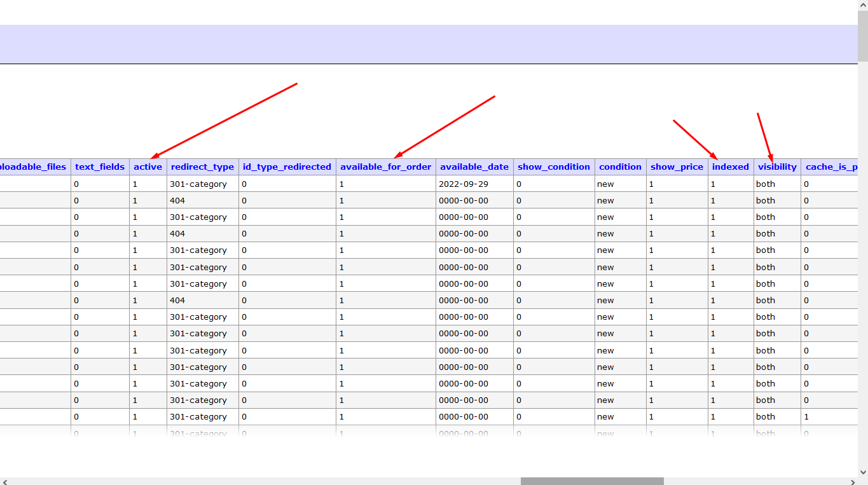Viewport: 868px width, 485px height.
Task: Click the partially visible loadable_files column header
Action: pos(33,167)
